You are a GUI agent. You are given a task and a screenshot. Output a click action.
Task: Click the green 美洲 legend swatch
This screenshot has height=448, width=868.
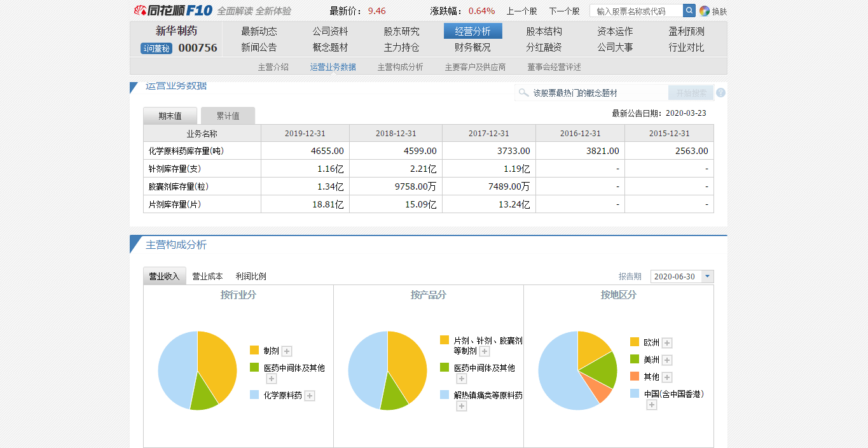click(x=635, y=359)
